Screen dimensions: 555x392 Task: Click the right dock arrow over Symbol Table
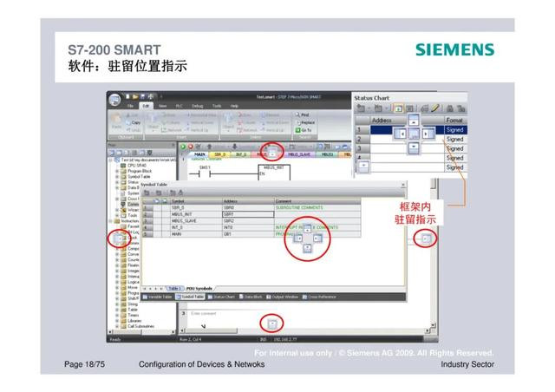tap(317, 238)
